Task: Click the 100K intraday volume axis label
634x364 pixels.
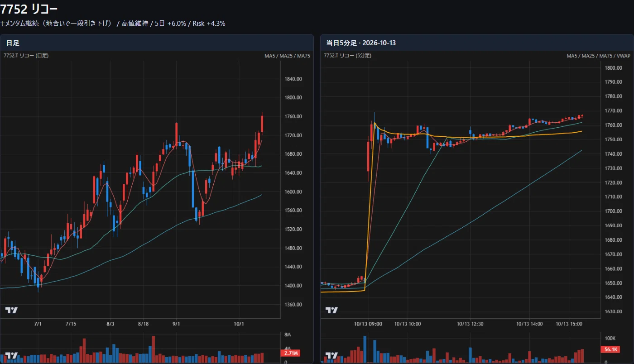Action: pyautogui.click(x=610, y=339)
